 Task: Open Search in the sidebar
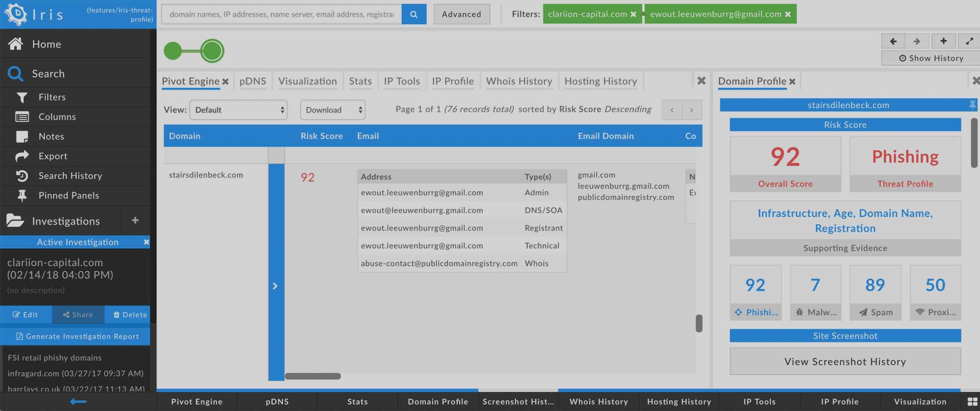point(75,73)
